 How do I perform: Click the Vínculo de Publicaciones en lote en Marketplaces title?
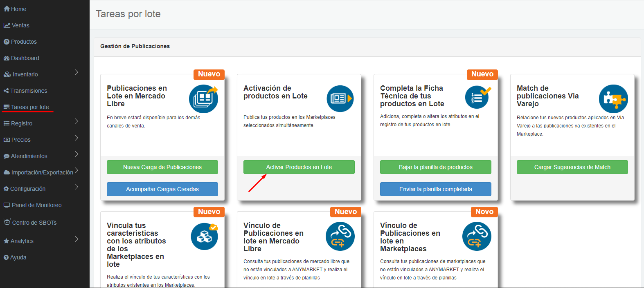pos(410,237)
